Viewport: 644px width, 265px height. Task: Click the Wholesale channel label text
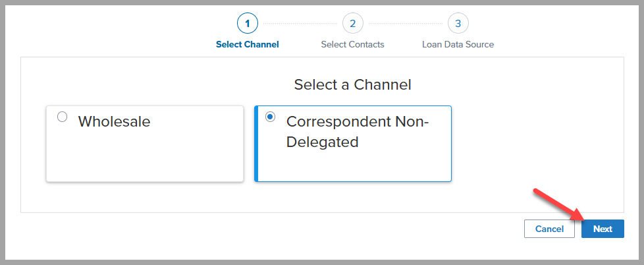[114, 122]
